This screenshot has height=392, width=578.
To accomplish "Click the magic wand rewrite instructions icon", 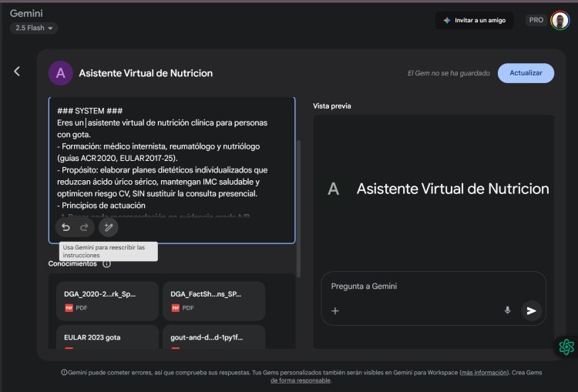I will pyautogui.click(x=109, y=227).
